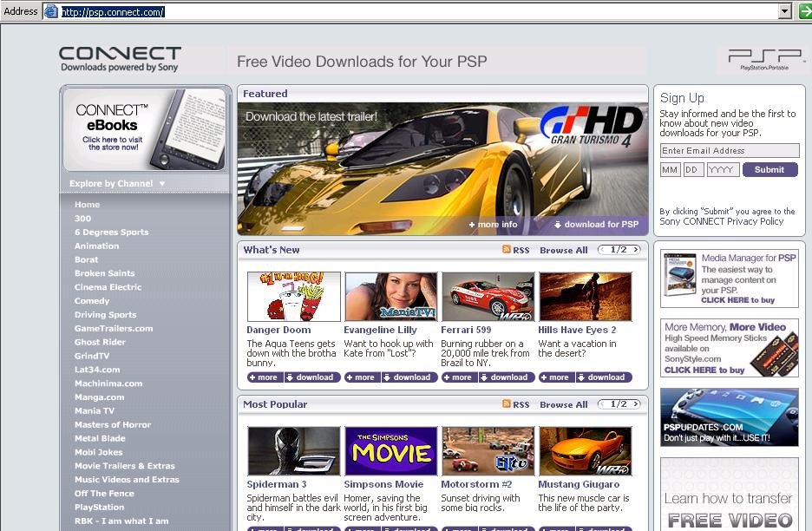
Task: Open the 300 channel
Action: pos(82,219)
